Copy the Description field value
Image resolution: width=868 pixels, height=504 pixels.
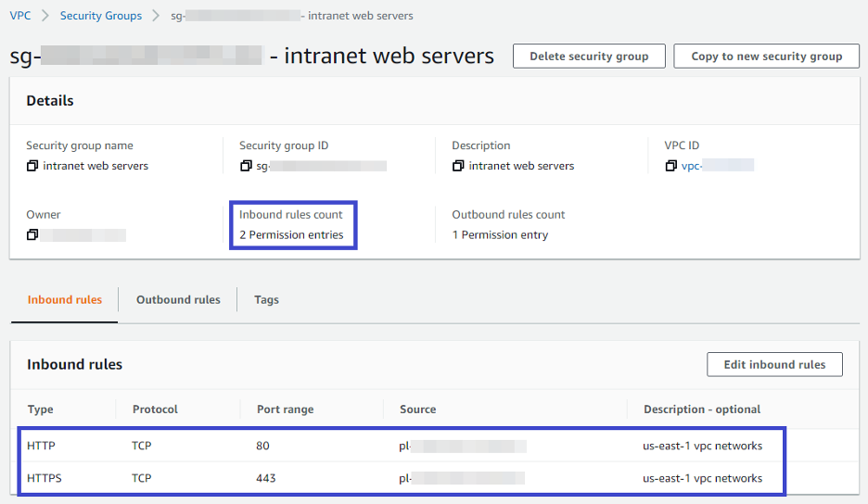point(458,166)
